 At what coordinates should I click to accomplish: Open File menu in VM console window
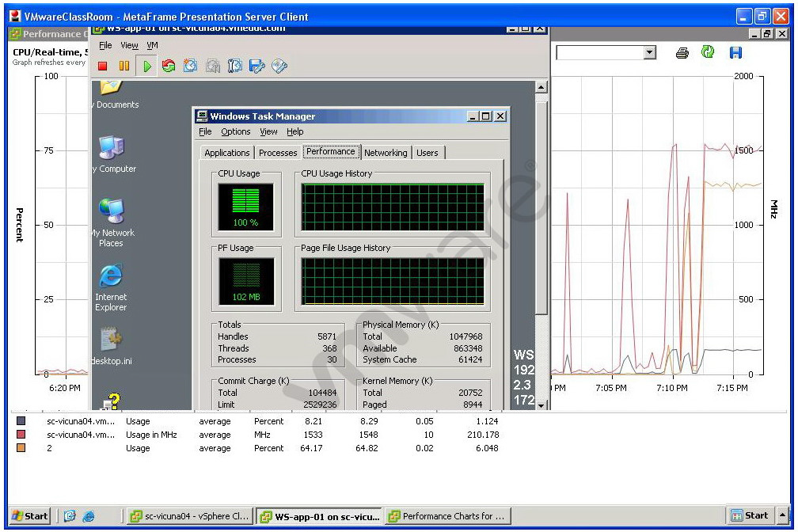tap(105, 45)
